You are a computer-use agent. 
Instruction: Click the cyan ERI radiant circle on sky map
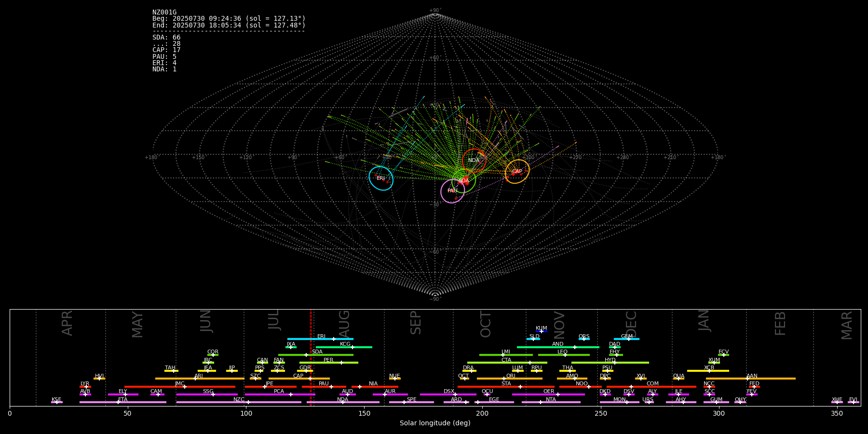pos(381,178)
